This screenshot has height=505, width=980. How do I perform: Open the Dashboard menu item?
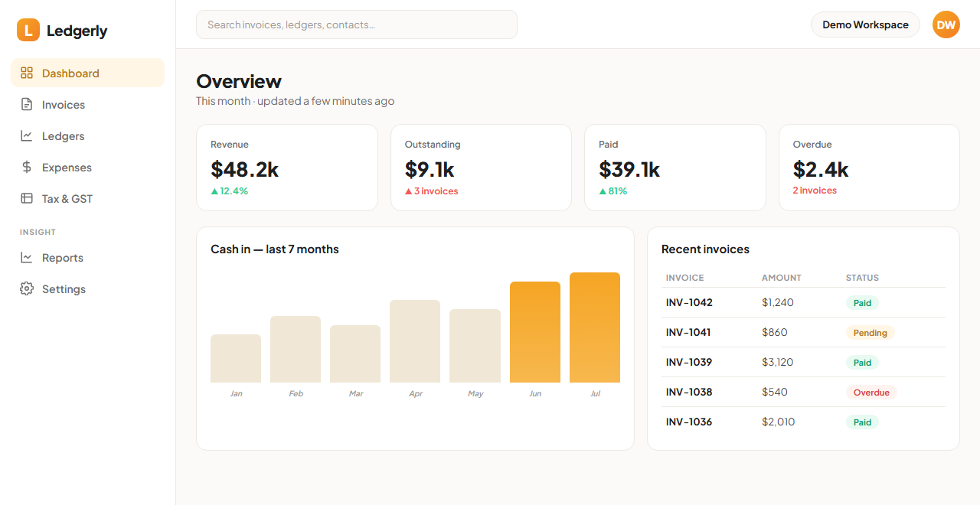(88, 73)
